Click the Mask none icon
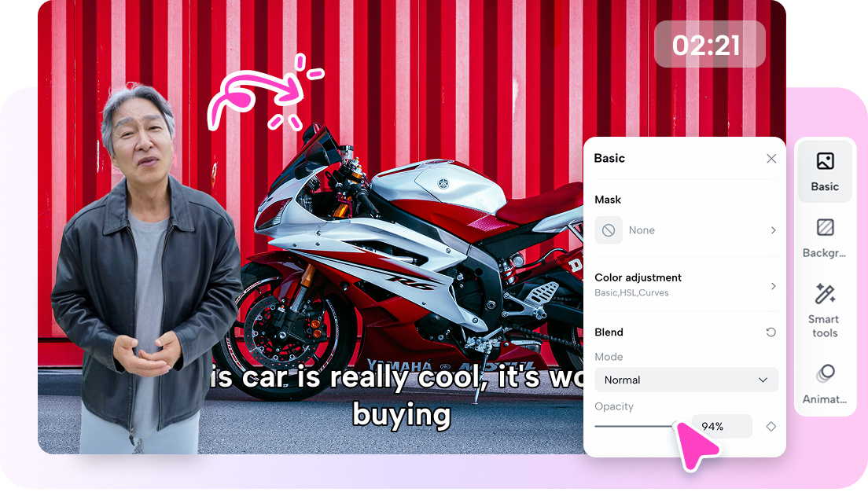868x492 pixels. (x=609, y=230)
